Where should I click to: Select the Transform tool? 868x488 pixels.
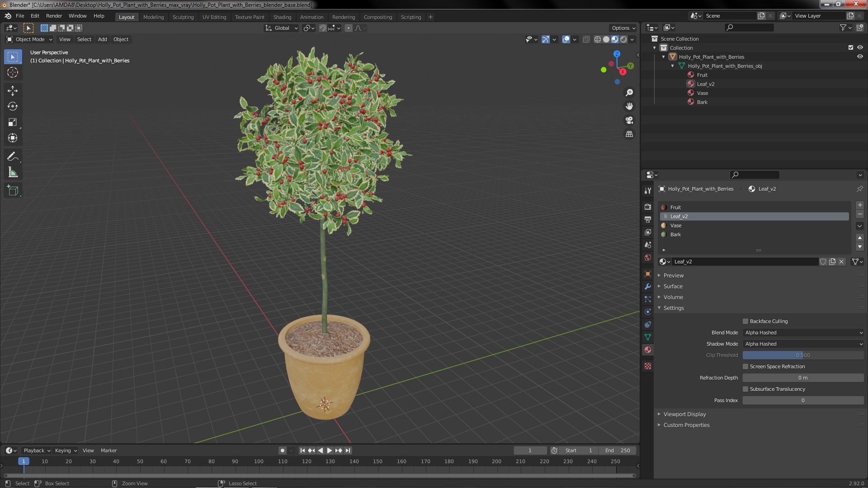(x=13, y=138)
